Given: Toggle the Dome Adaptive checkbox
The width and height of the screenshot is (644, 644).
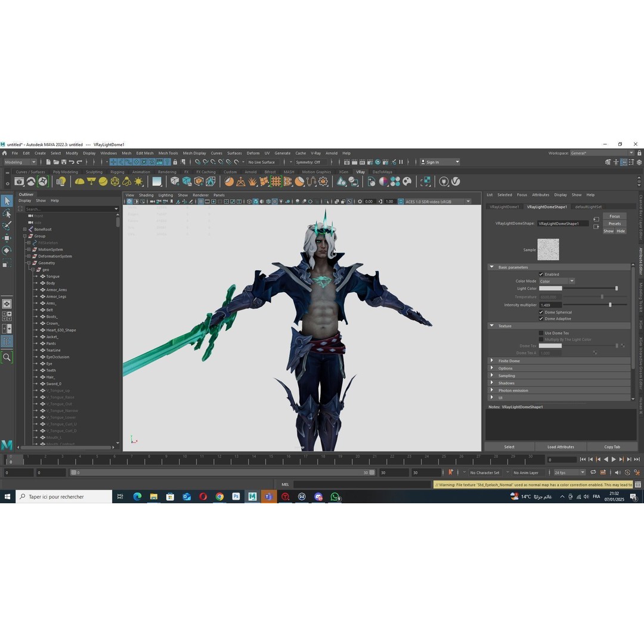Looking at the screenshot, I should coord(541,318).
